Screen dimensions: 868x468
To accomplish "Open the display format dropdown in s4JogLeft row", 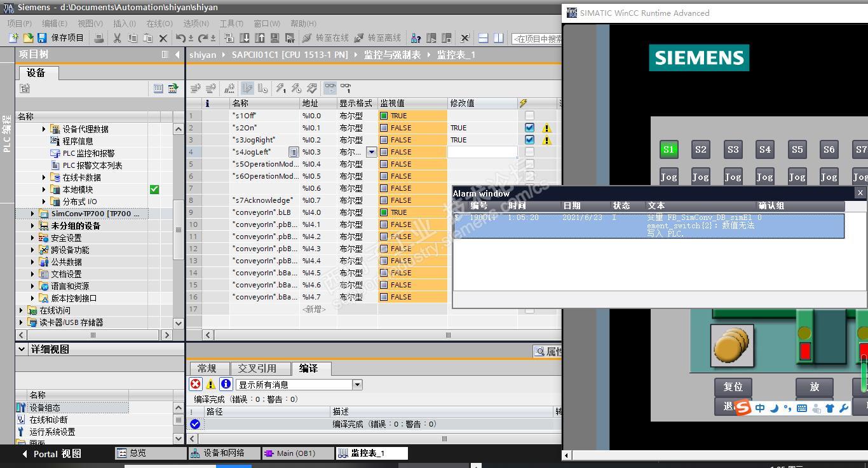I will [372, 152].
